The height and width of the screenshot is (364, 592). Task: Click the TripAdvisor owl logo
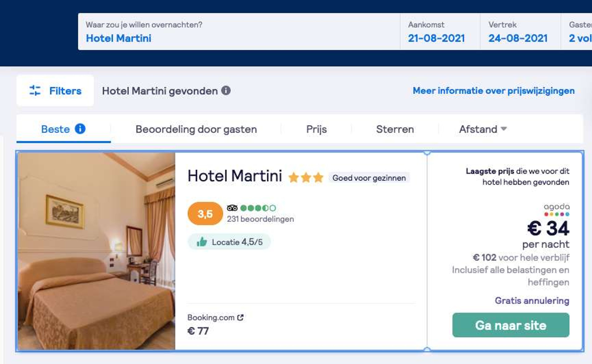[x=232, y=208]
